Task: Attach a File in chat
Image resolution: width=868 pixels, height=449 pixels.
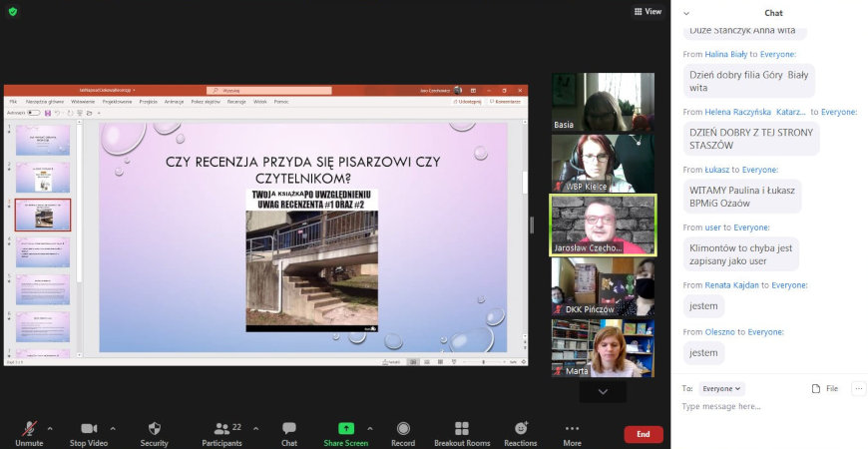Action: point(824,389)
